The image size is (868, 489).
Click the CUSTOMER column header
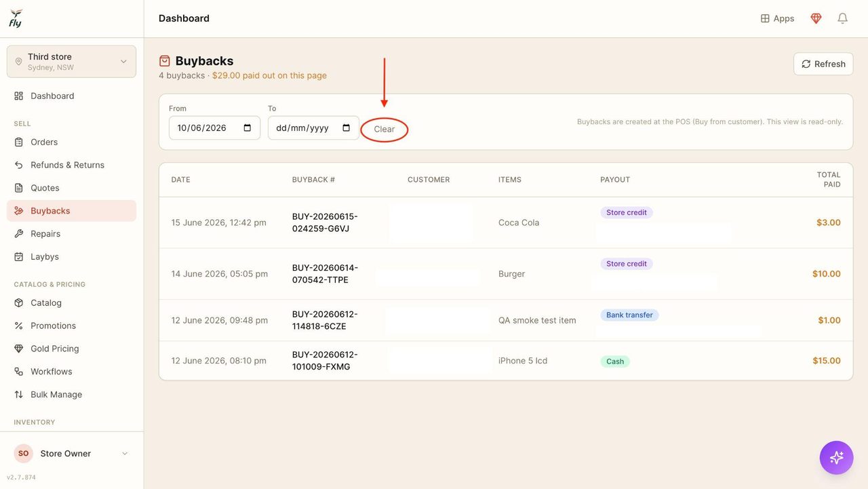(429, 180)
